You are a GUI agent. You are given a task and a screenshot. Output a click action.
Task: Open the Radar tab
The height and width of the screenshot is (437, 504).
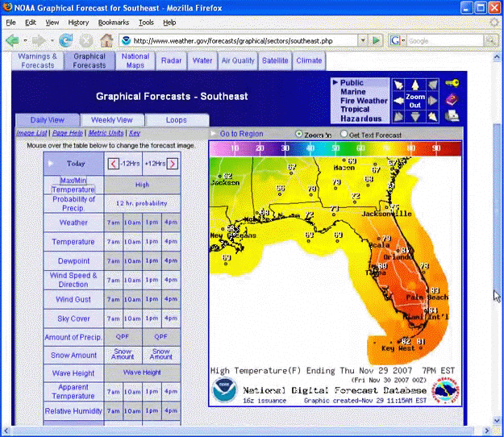[x=171, y=60]
